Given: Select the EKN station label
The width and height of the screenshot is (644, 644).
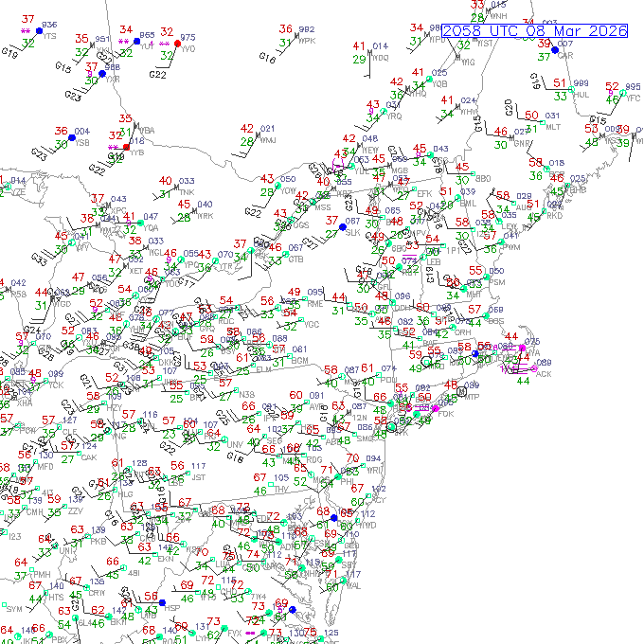Looking at the screenshot, I should coord(166,559).
